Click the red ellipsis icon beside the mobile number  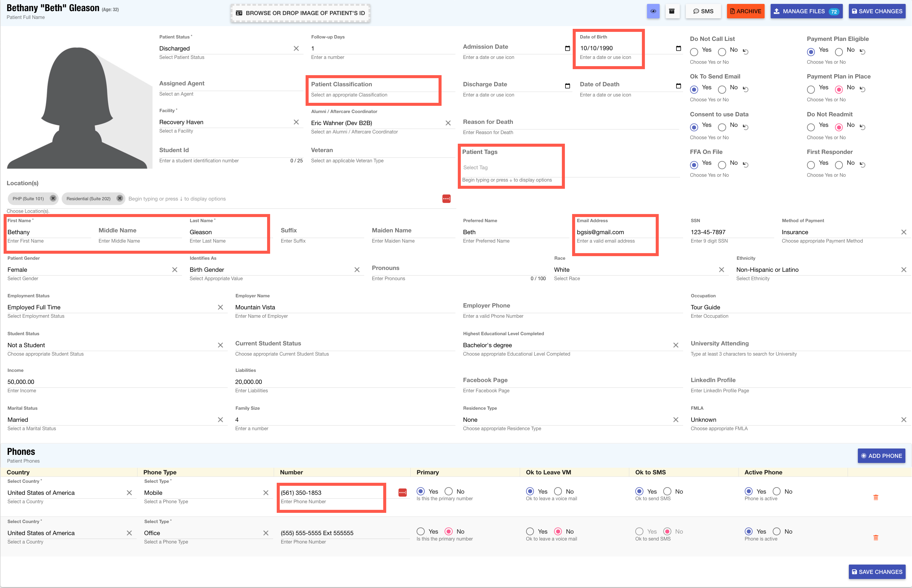tap(403, 493)
